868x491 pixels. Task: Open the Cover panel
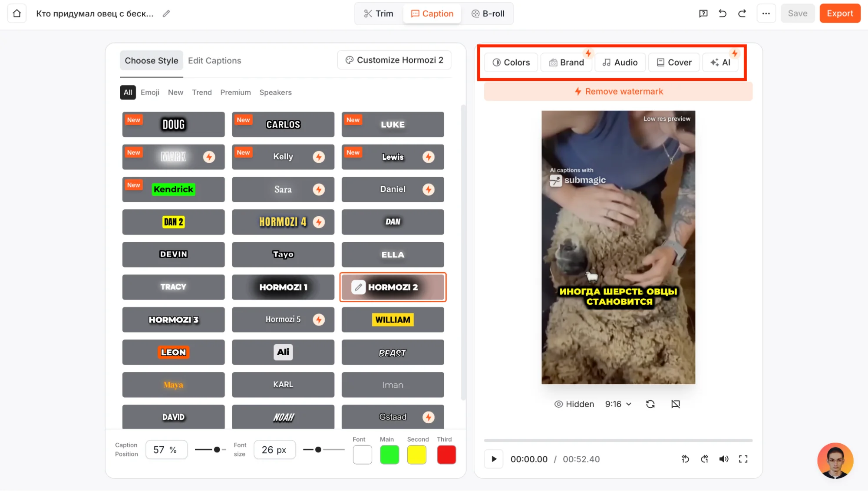click(674, 63)
